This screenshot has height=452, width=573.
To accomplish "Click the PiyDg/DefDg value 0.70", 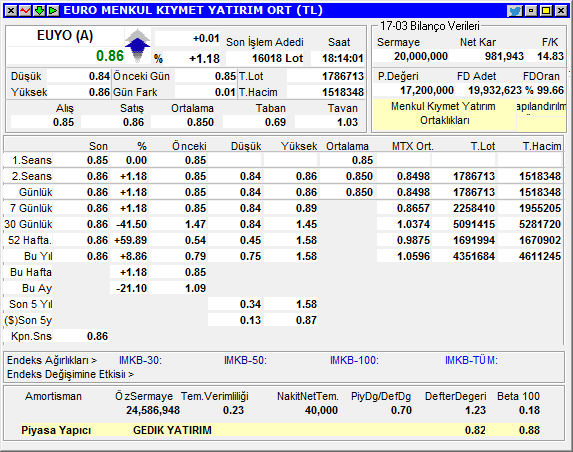I will click(x=401, y=410).
